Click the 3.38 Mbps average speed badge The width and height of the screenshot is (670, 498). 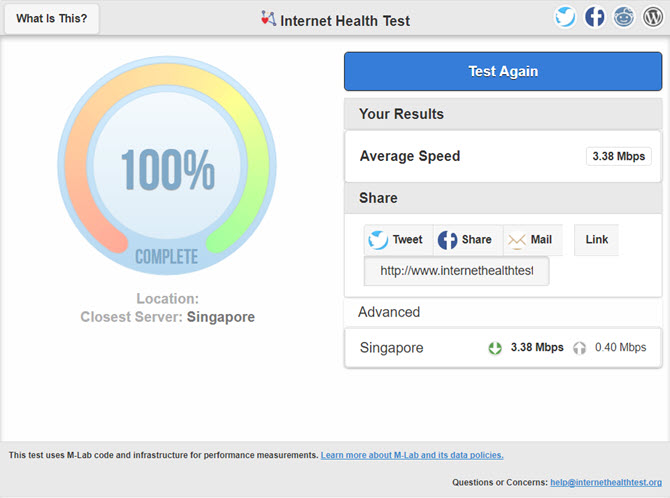(619, 156)
